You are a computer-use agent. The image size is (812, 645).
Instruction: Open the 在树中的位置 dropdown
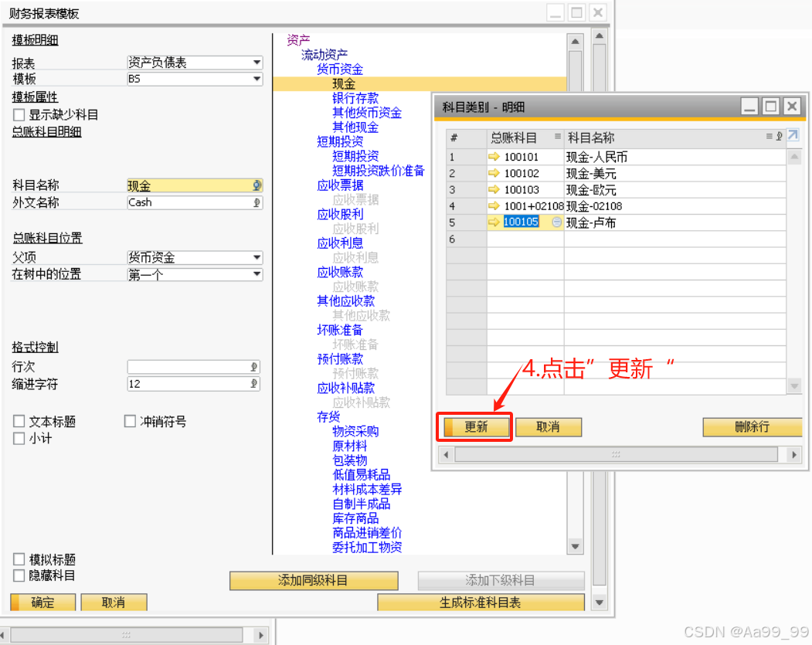click(x=257, y=275)
